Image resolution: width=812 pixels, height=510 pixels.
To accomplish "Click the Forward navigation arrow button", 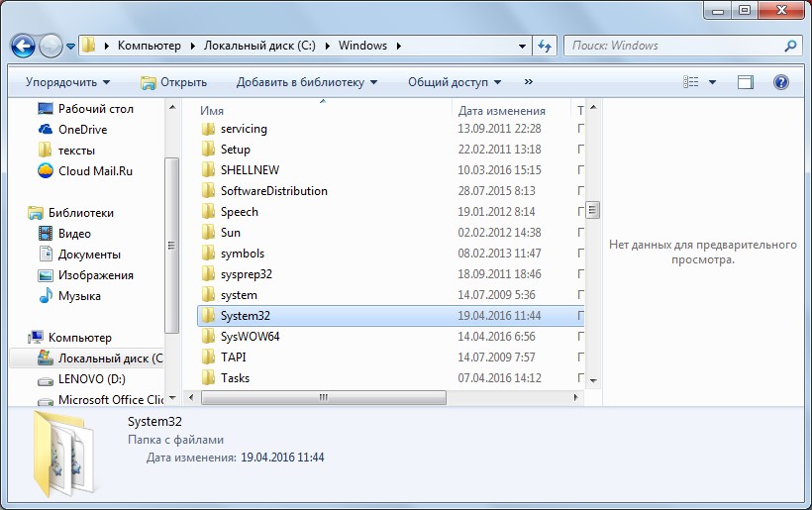I will 51,47.
